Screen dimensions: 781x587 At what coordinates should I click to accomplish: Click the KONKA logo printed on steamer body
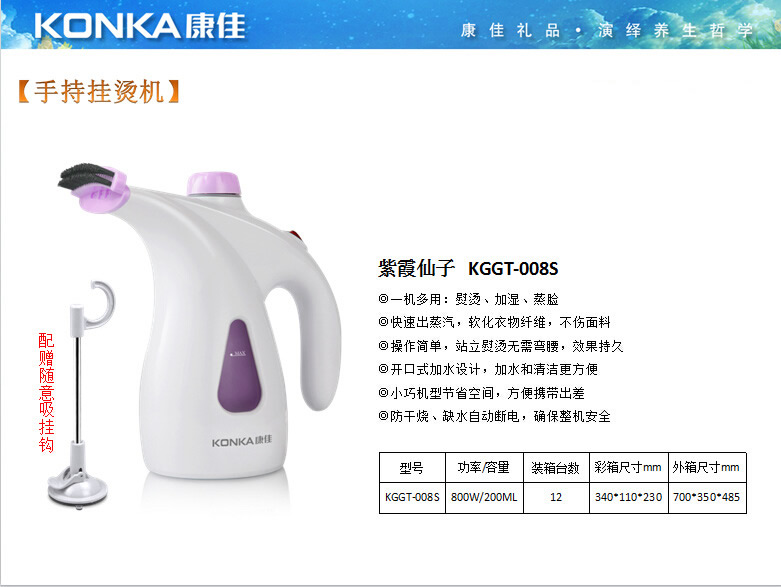(x=242, y=442)
